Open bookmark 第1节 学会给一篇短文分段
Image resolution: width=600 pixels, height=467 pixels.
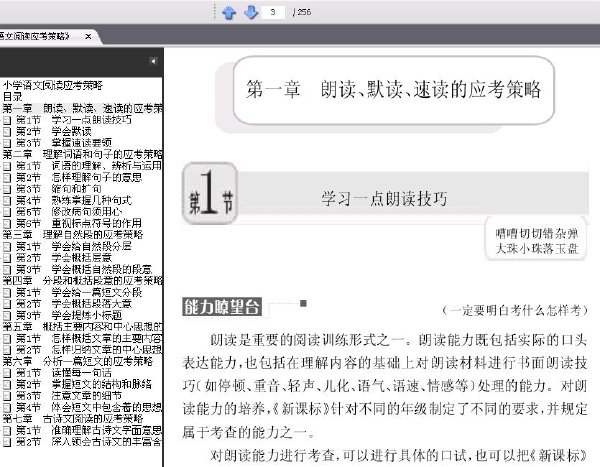[79, 292]
